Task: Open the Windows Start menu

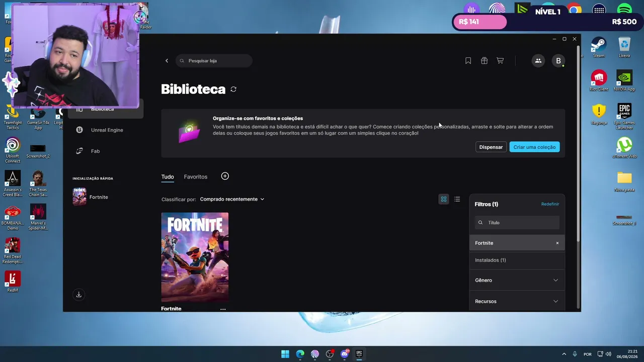Action: 285,354
